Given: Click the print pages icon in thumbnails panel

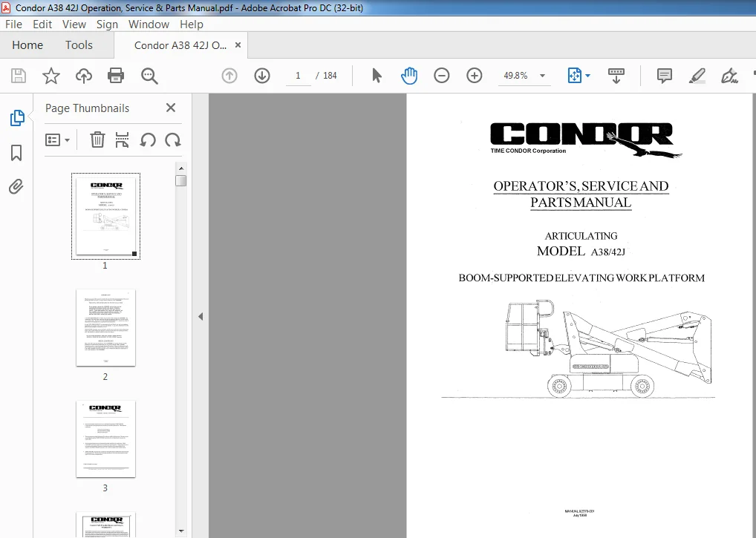Looking at the screenshot, I should coord(123,140).
